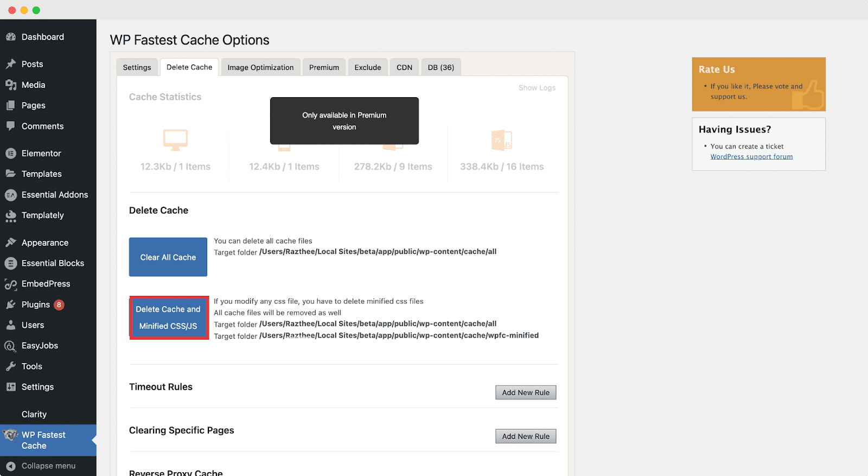Open the CDN tab
The image size is (868, 476).
tap(405, 67)
